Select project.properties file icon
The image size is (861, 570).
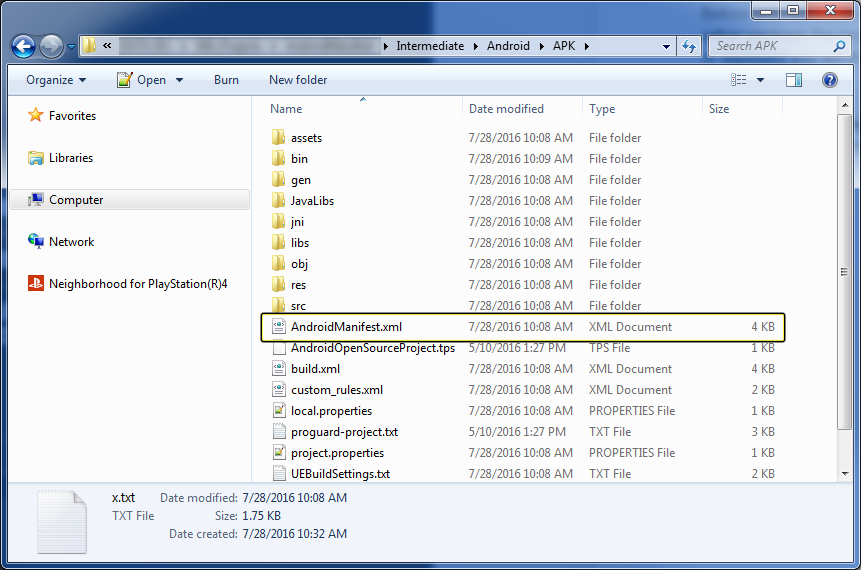279,453
